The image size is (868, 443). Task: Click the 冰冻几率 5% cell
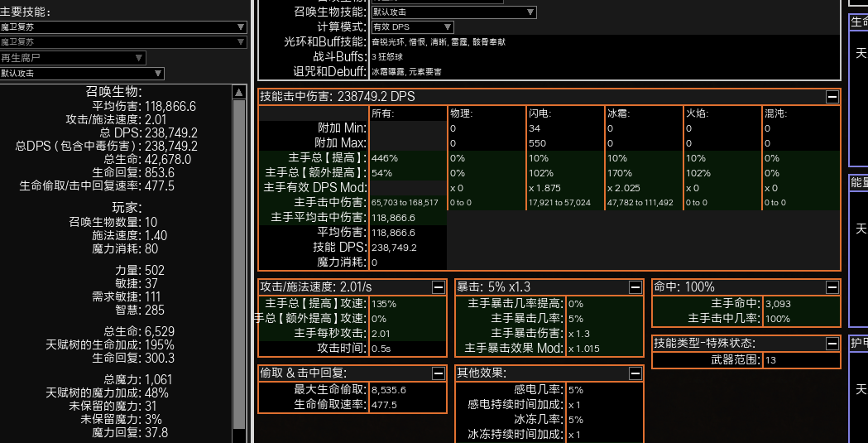pos(605,420)
